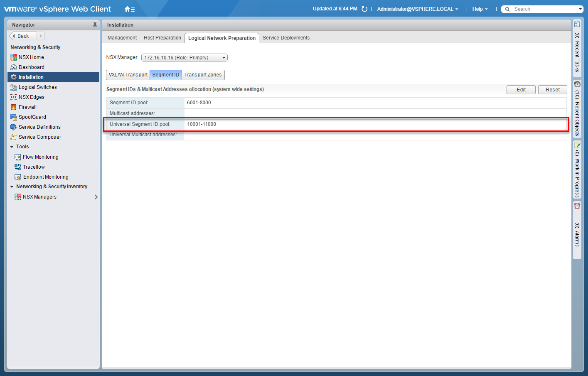Expand the Help dropdown menu
588x376 pixels.
click(x=480, y=9)
